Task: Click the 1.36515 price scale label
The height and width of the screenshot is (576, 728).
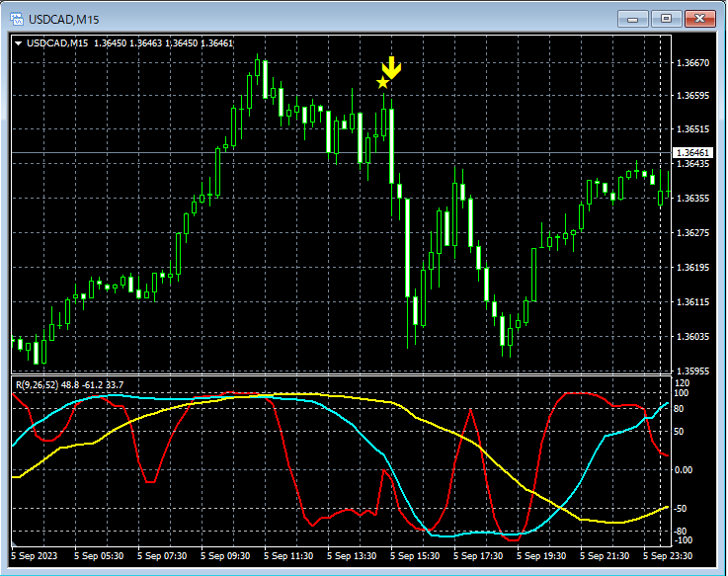Action: pos(693,129)
